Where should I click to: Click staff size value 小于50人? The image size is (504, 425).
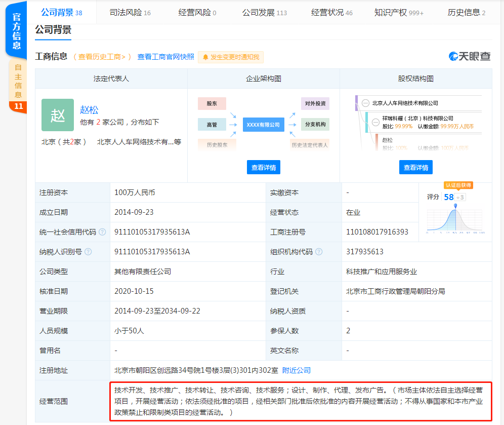coord(129,331)
